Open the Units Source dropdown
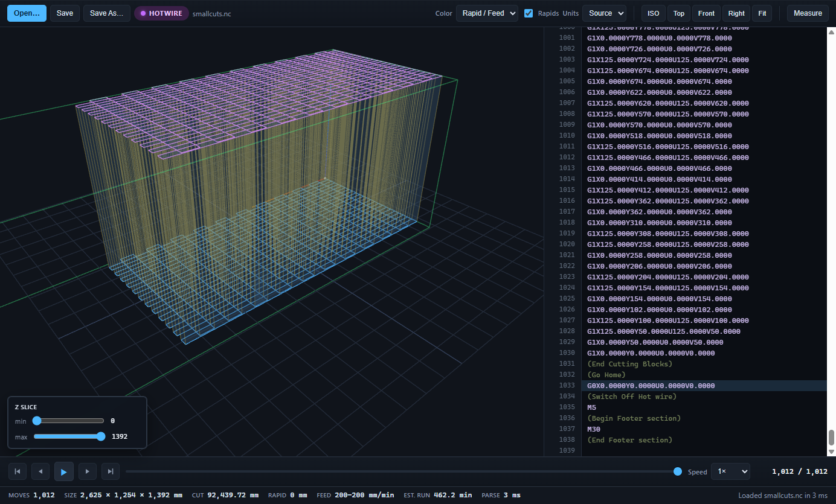Image resolution: width=836 pixels, height=504 pixels. (x=604, y=13)
